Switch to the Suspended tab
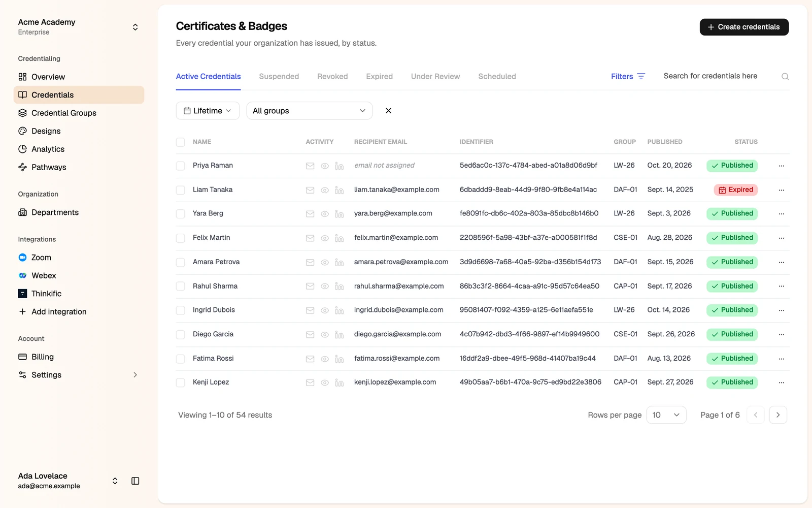The height and width of the screenshot is (508, 812). pyautogui.click(x=279, y=77)
